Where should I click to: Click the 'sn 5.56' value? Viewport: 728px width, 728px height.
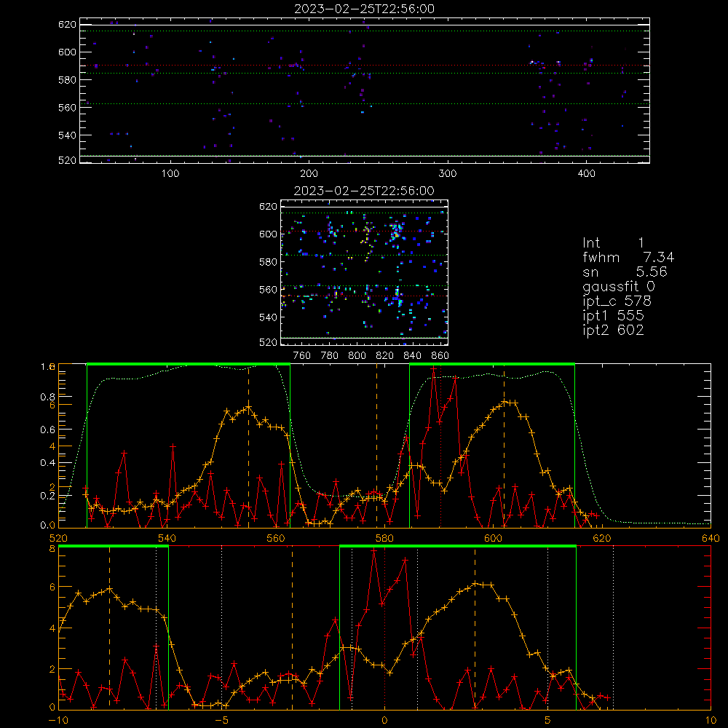[625, 272]
